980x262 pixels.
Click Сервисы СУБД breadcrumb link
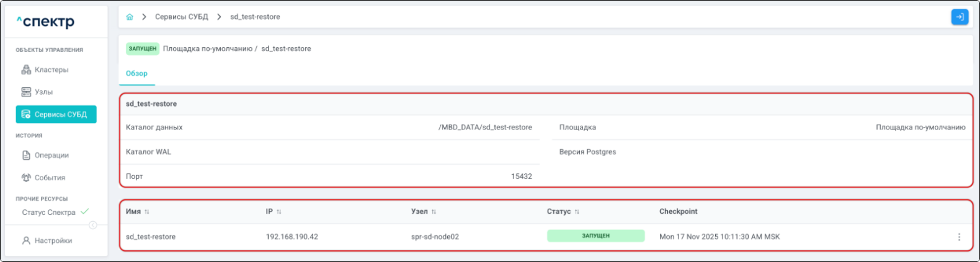click(181, 17)
